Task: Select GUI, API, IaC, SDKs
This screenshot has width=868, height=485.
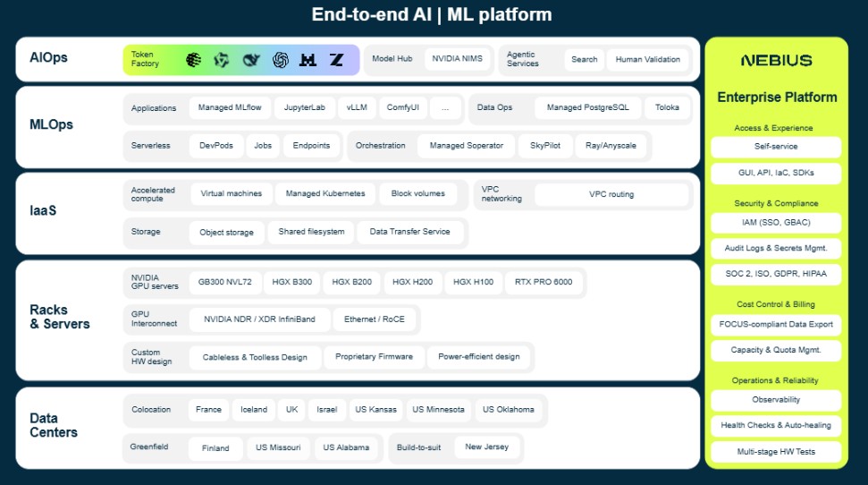Action: (x=776, y=173)
